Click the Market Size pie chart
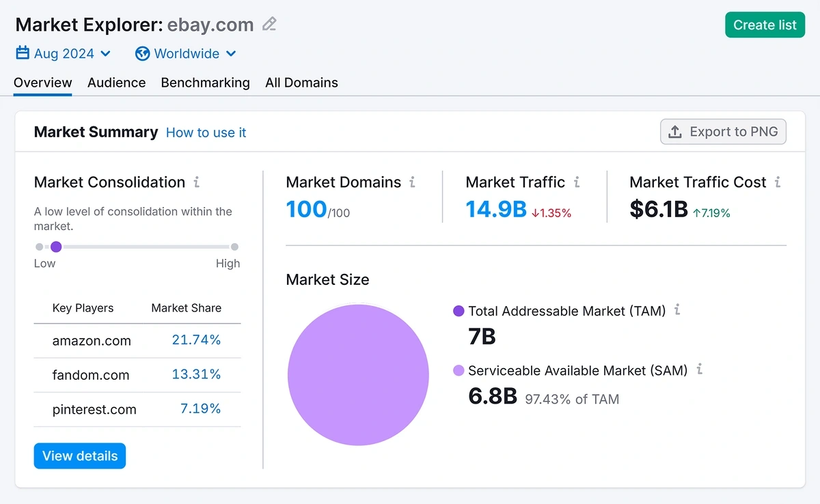This screenshot has height=504, width=820. click(x=358, y=375)
